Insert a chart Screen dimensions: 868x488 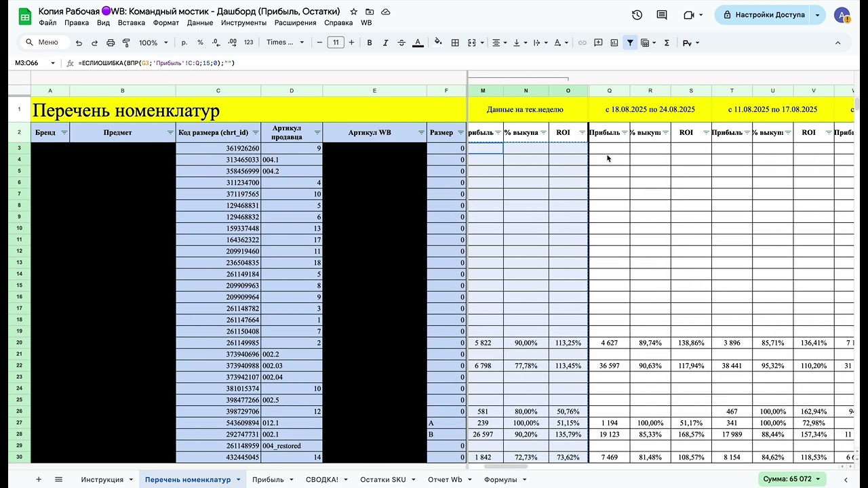pos(614,43)
